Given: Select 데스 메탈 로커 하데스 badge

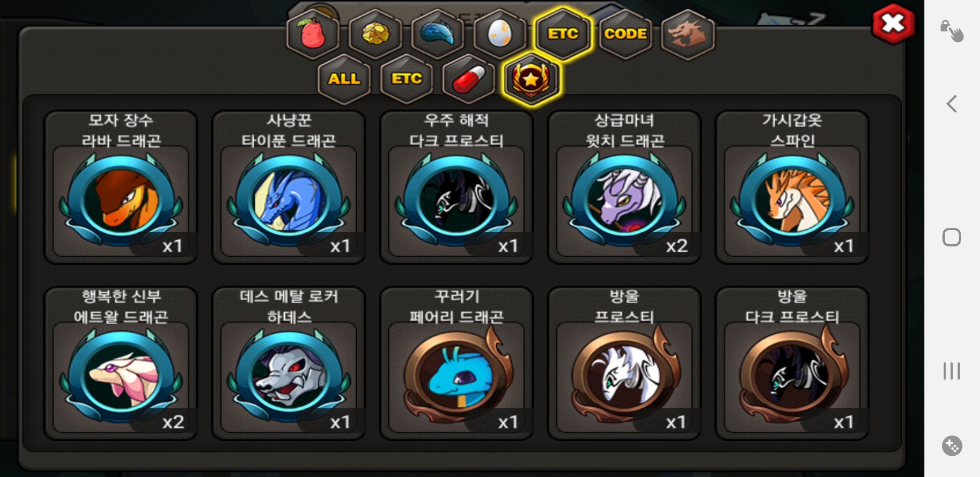Looking at the screenshot, I should coord(289,363).
